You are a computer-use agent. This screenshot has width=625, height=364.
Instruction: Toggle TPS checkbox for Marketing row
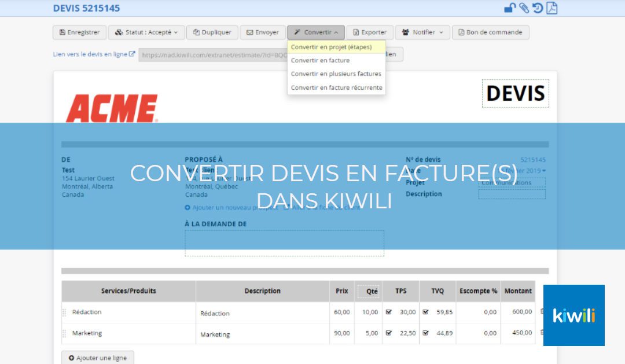[x=389, y=333]
